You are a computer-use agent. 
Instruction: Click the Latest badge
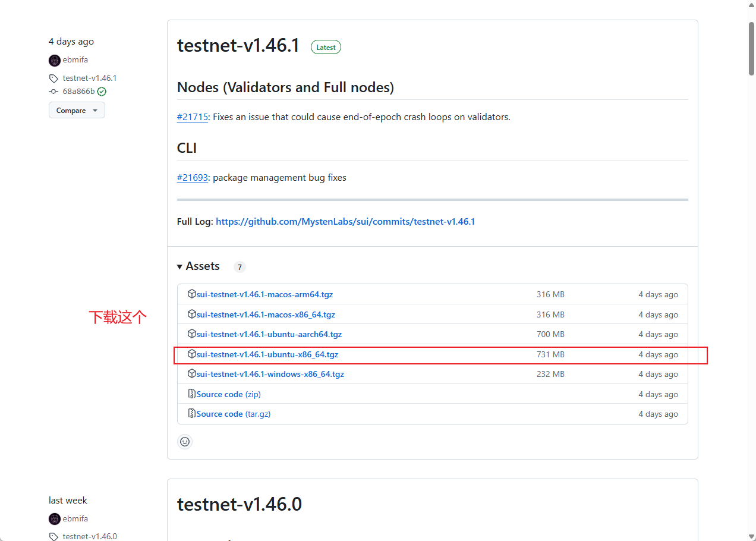(326, 47)
